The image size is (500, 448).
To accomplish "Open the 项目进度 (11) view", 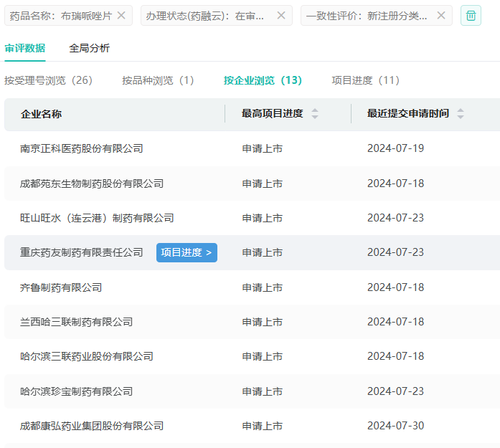I will point(365,80).
